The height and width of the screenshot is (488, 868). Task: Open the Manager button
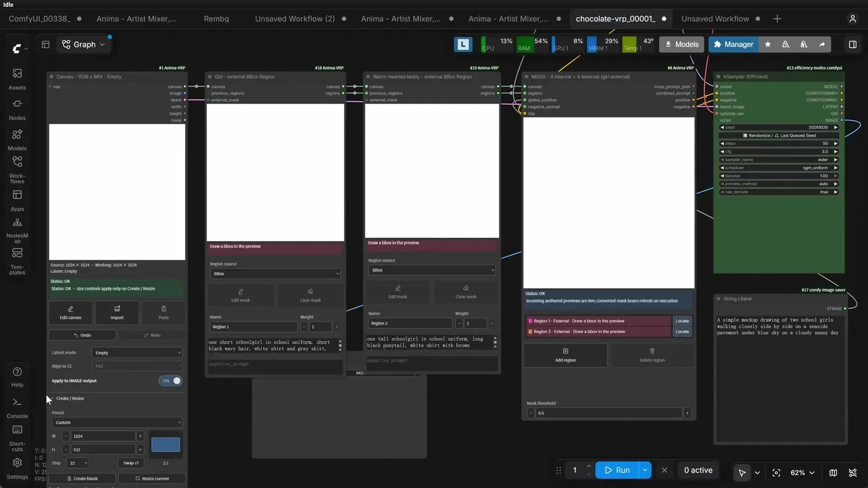tap(733, 45)
